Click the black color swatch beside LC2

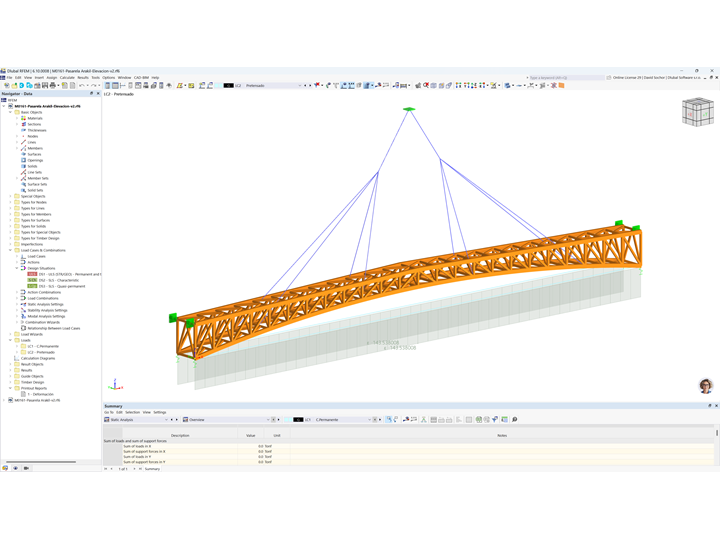(x=229, y=85)
